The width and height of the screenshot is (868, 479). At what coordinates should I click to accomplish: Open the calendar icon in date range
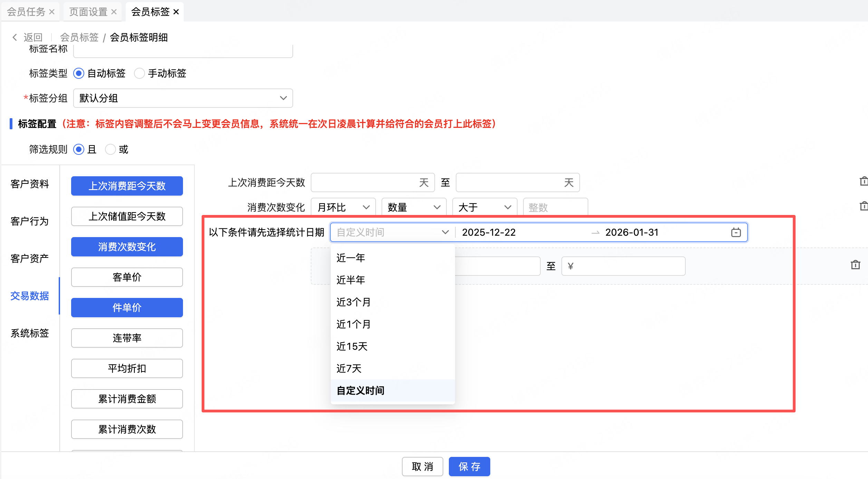click(x=736, y=232)
